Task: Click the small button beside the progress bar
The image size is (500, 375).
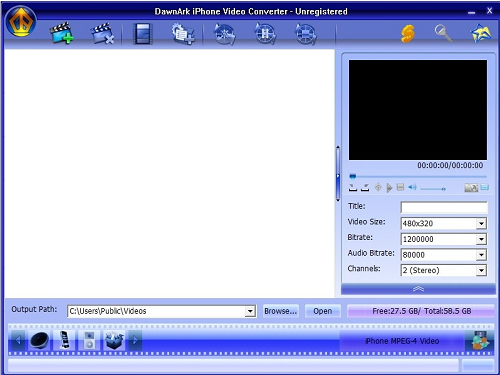Action: 478,365
